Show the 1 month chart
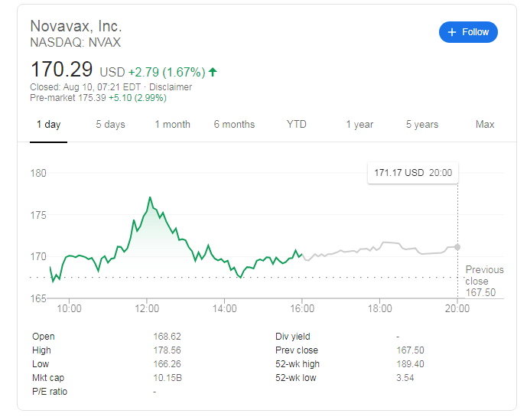527x420 pixels. pos(172,125)
